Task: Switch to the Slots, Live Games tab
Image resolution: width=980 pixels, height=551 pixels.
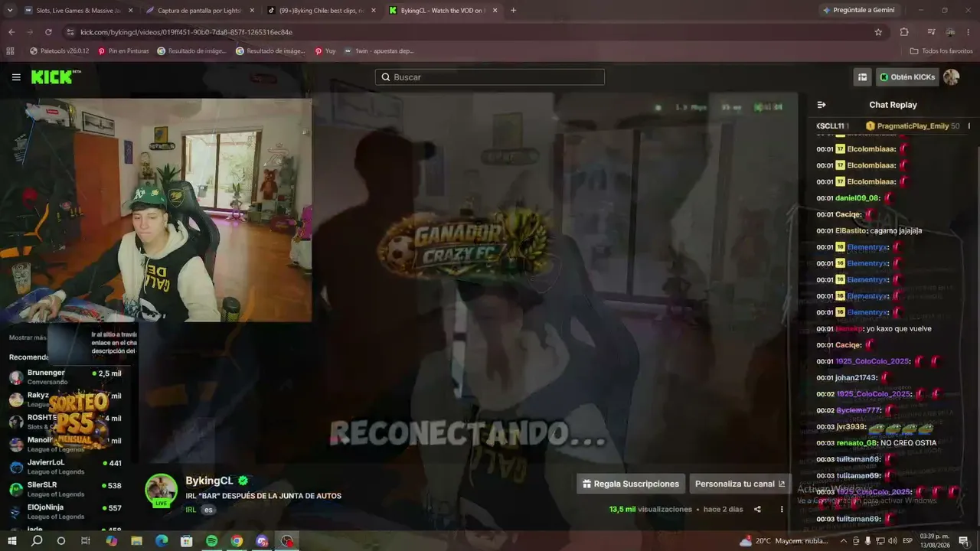Action: click(78, 11)
